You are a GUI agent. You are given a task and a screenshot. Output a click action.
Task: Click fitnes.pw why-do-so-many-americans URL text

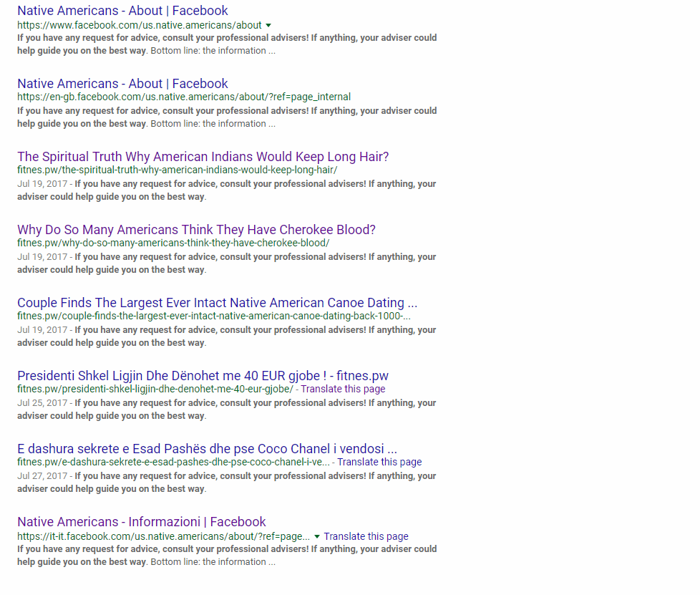click(x=173, y=243)
